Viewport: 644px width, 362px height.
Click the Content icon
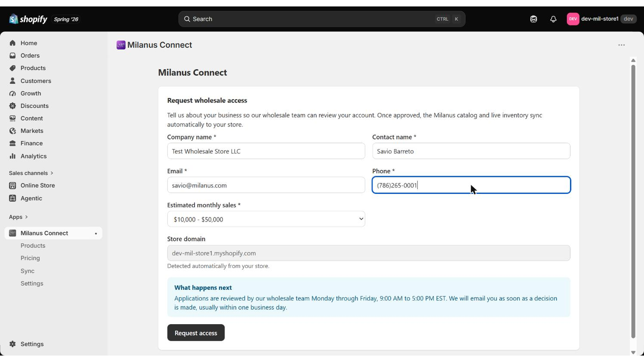pyautogui.click(x=12, y=118)
